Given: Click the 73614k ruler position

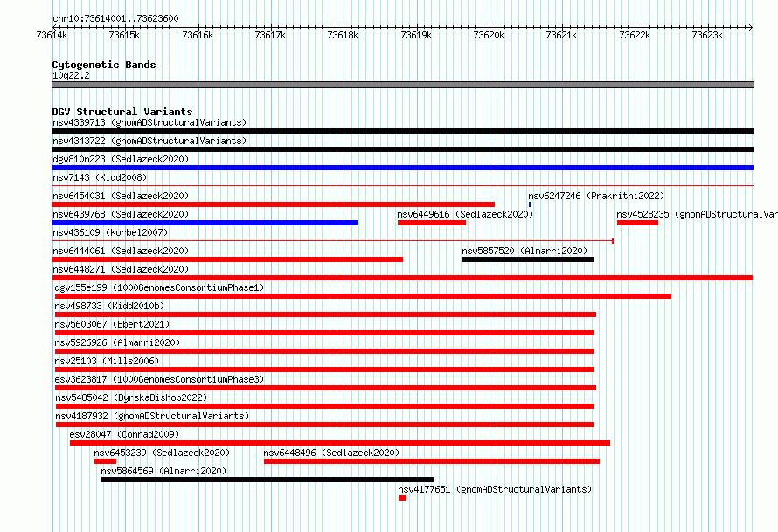Looking at the screenshot, I should coord(52,35).
